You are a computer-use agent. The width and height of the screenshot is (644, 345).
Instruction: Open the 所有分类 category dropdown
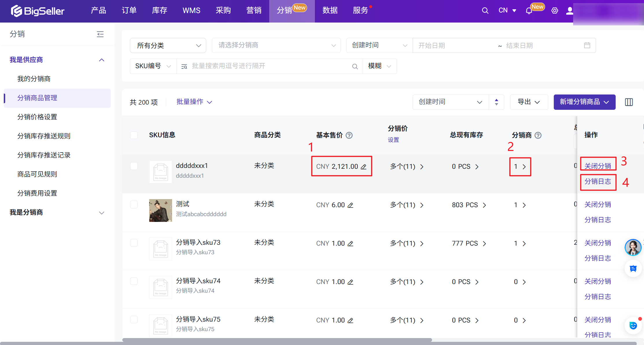168,45
